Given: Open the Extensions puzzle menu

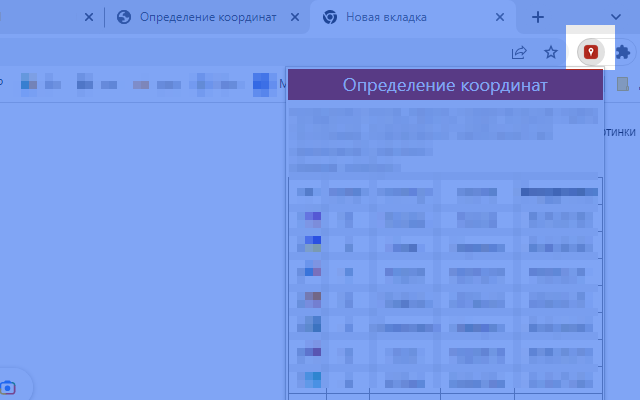Looking at the screenshot, I should pos(622,52).
